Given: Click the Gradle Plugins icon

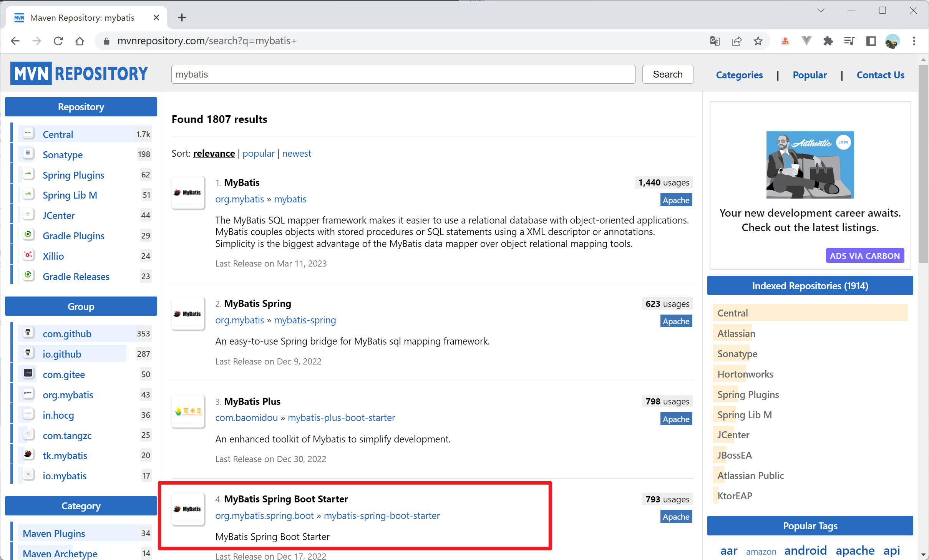Looking at the screenshot, I should pos(28,235).
